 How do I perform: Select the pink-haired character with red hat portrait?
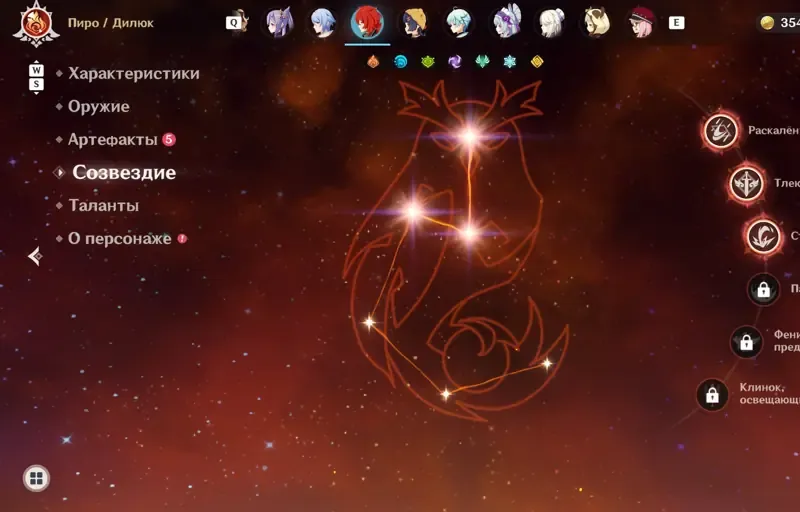point(642,23)
